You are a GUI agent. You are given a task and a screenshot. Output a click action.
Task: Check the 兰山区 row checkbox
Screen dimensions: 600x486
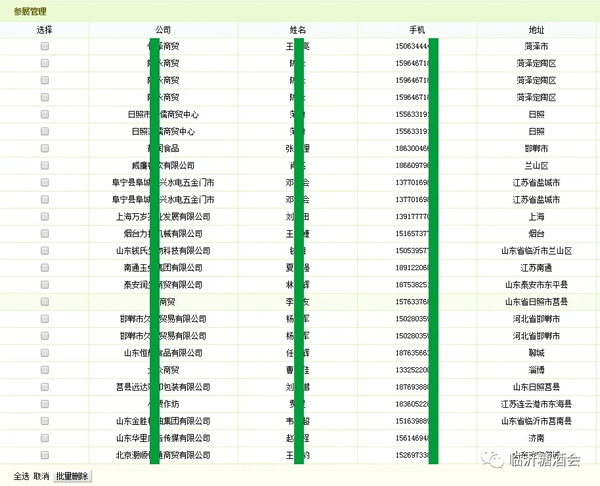pyautogui.click(x=45, y=165)
